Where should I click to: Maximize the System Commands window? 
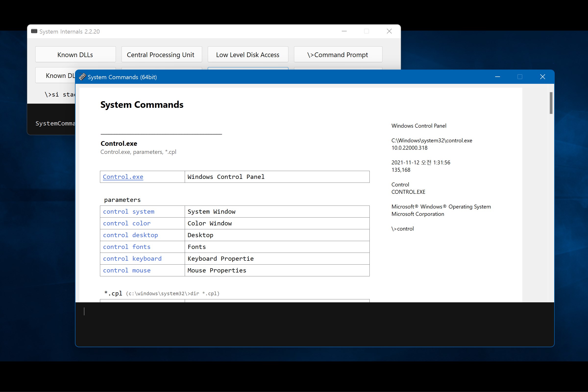pos(520,77)
